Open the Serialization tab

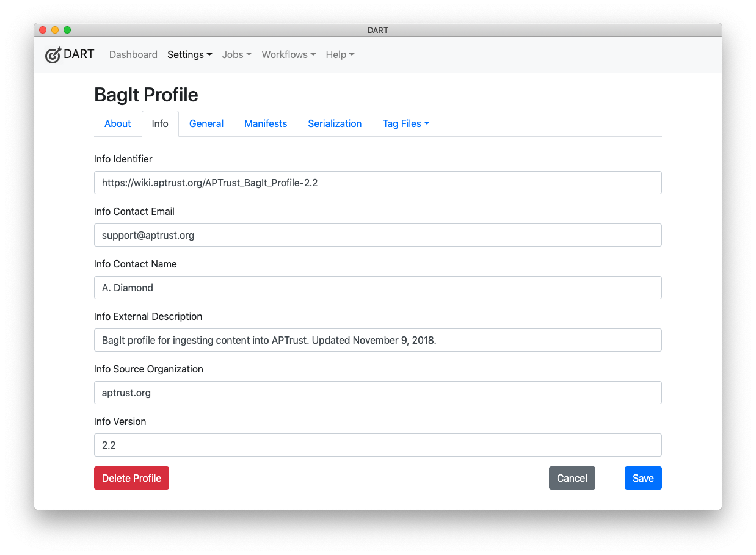click(335, 123)
